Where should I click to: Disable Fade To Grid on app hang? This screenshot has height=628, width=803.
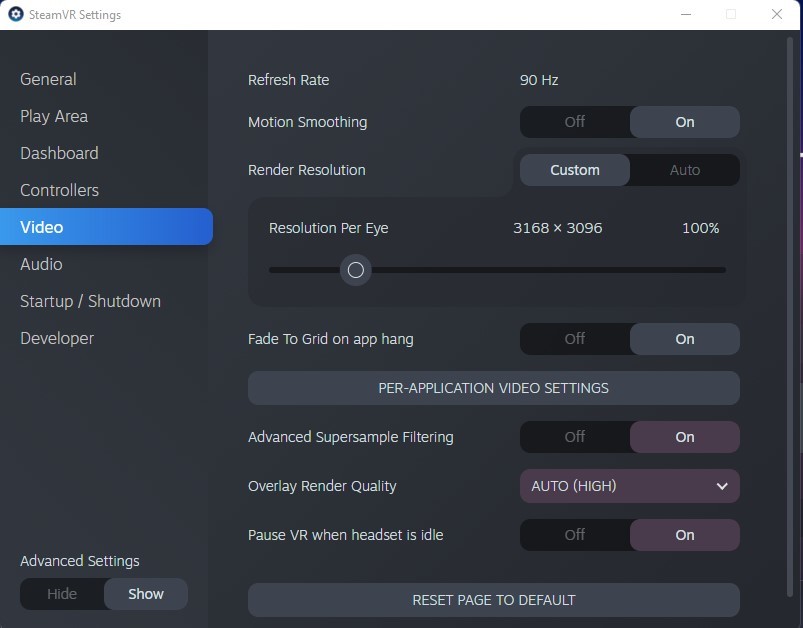click(x=575, y=339)
